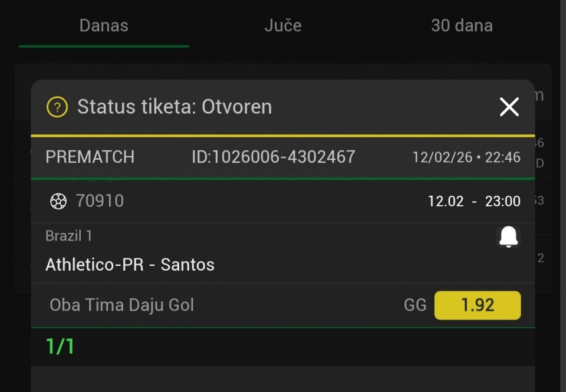Click the ticket ID 1026006-4302467
566x392 pixels.
click(274, 157)
